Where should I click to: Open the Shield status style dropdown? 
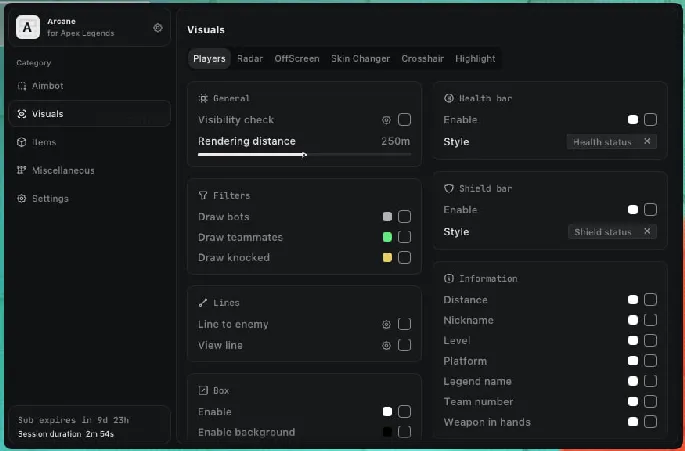point(603,232)
